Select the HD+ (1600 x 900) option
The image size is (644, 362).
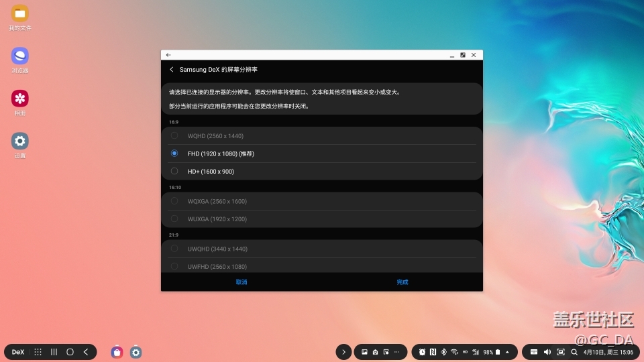(174, 171)
